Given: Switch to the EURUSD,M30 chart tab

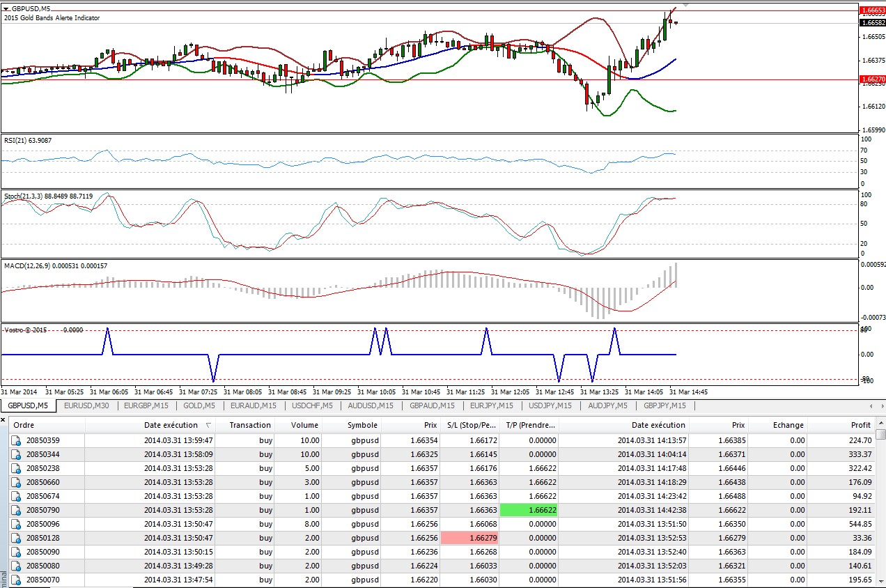Looking at the screenshot, I should [x=86, y=405].
